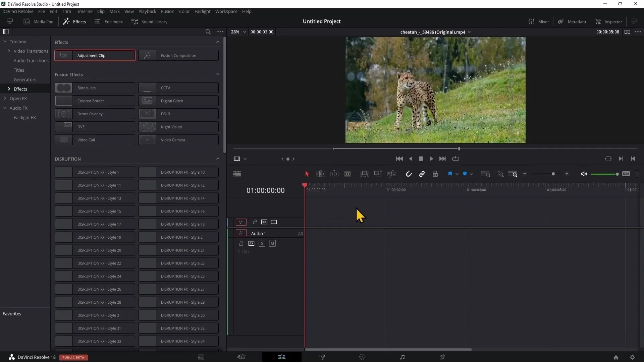644x362 pixels.
Task: Expand the Video Transitions category
Action: coord(9,51)
